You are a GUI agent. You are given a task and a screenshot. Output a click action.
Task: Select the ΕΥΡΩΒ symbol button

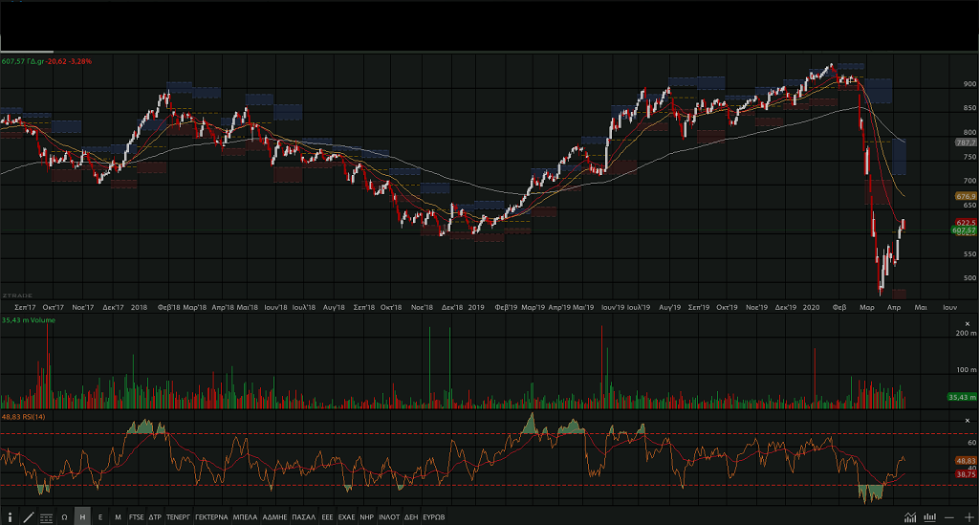pos(434,516)
